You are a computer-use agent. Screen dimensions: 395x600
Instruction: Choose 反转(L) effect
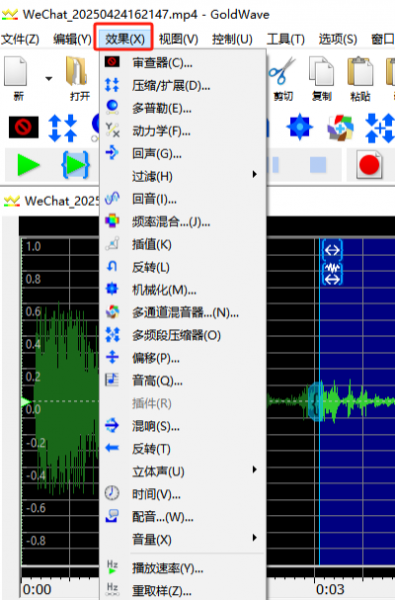click(183, 267)
